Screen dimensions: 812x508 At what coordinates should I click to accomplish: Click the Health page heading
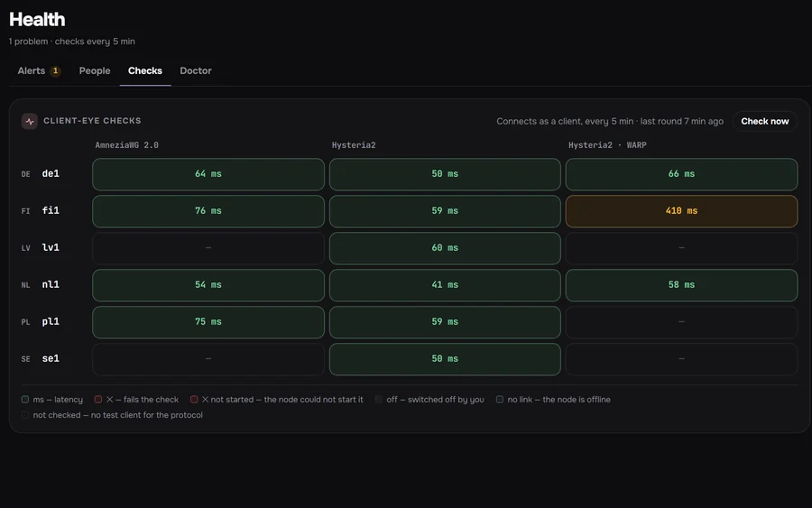pyautogui.click(x=37, y=20)
